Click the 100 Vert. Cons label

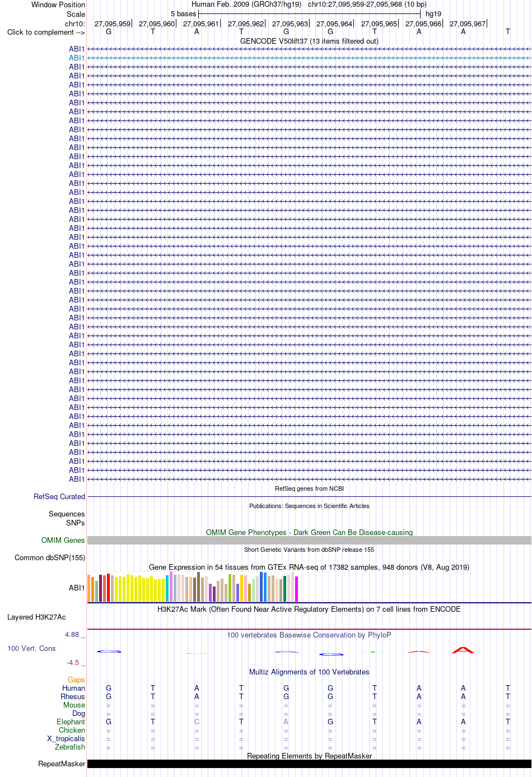coord(31,648)
